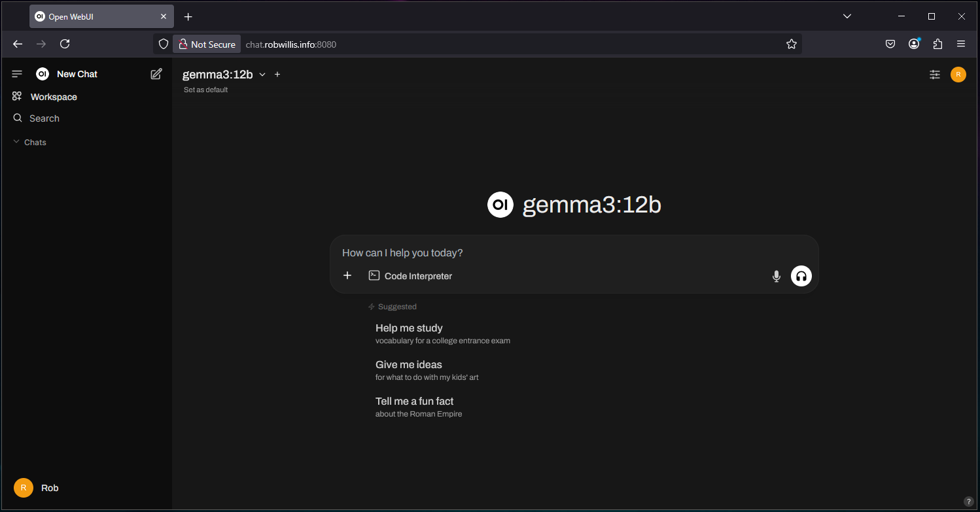Reload the current page
980x512 pixels.
point(65,44)
